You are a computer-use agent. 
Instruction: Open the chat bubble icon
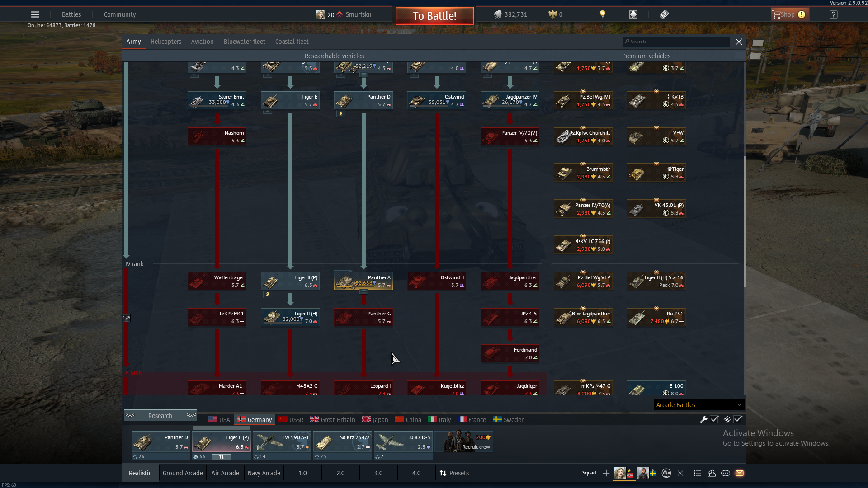click(x=726, y=473)
